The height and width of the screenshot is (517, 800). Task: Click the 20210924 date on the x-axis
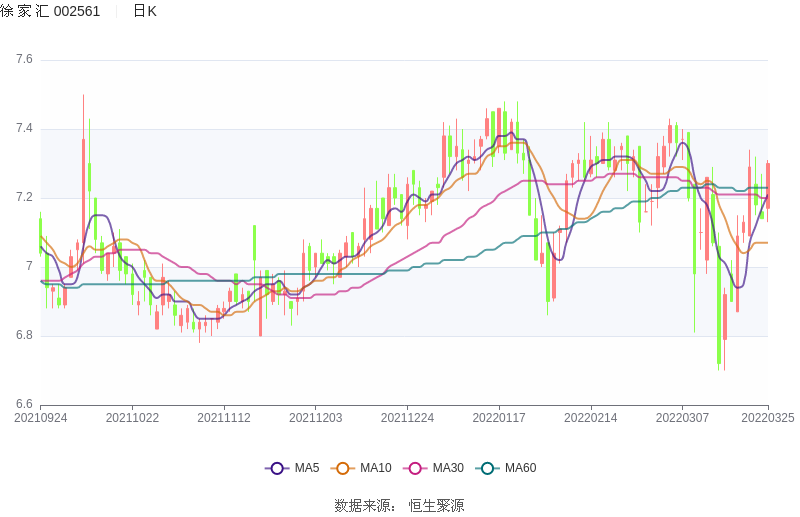tap(41, 418)
